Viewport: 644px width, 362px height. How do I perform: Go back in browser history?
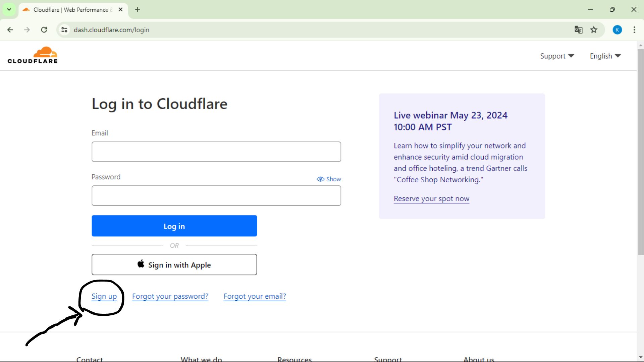point(10,30)
